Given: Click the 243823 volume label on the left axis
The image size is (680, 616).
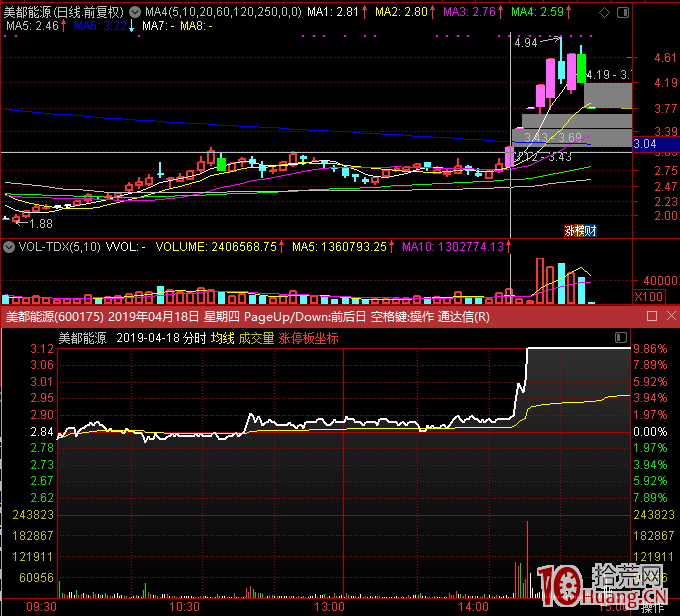Looking at the screenshot, I should pos(33,515).
